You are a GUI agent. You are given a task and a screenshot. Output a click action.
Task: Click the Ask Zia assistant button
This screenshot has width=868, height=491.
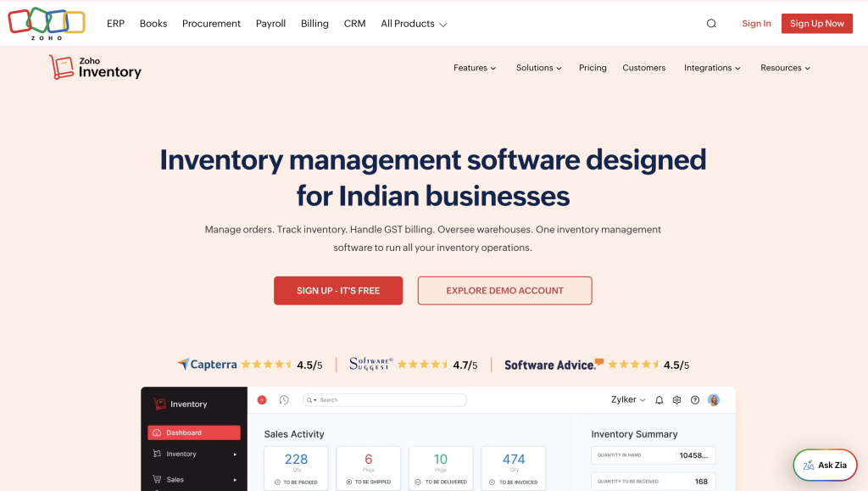(825, 465)
